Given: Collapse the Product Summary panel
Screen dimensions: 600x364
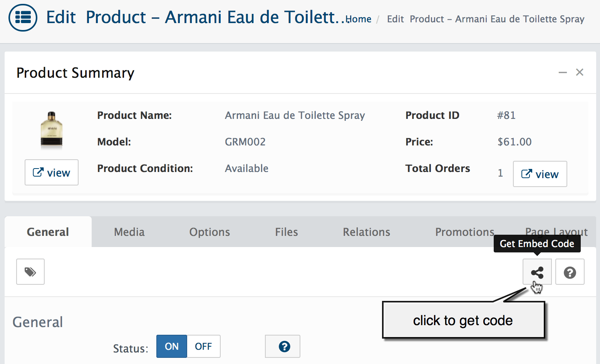Looking at the screenshot, I should 563,72.
